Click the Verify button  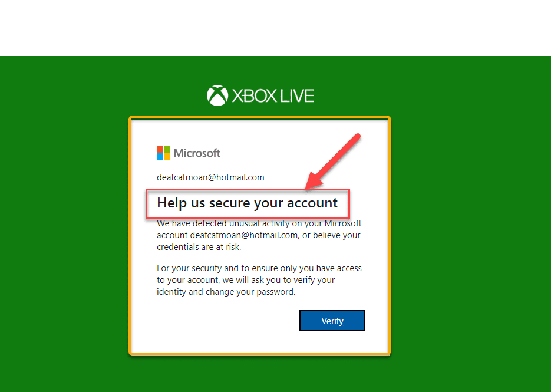(332, 321)
